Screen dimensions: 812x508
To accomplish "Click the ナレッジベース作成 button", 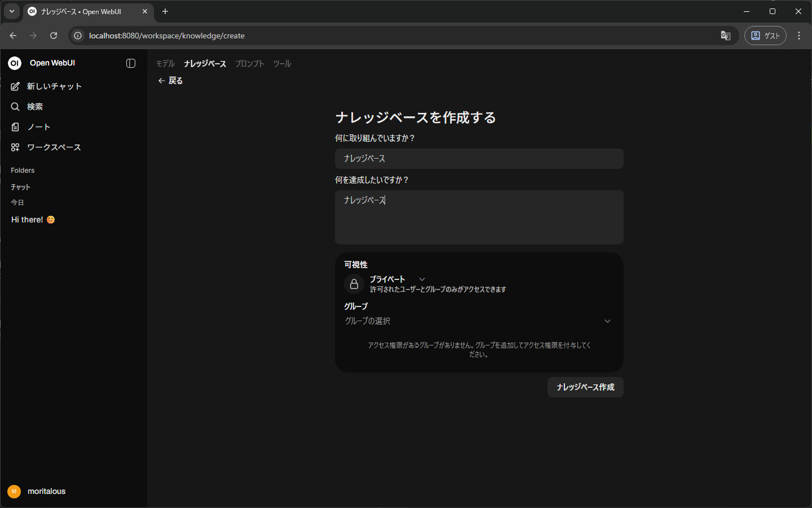I will (585, 387).
